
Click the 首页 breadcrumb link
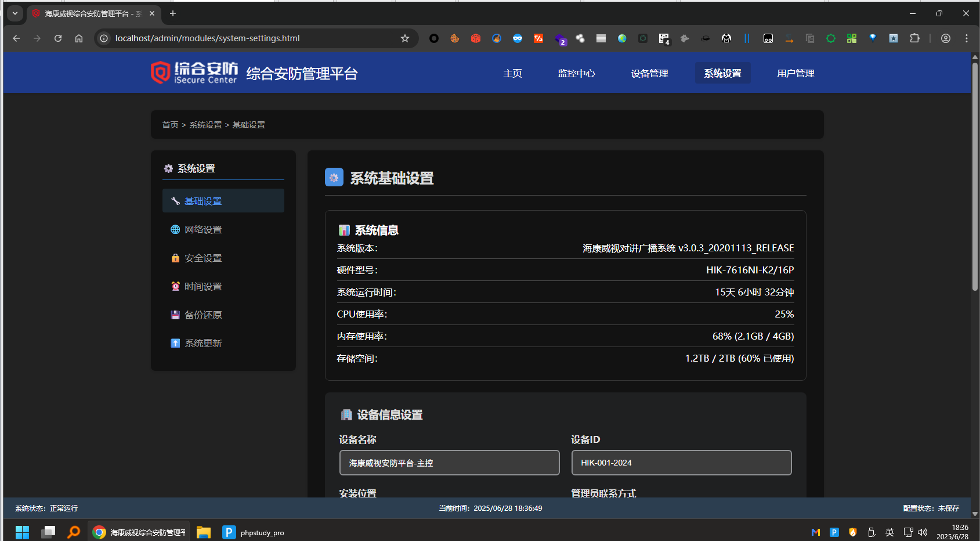(170, 125)
